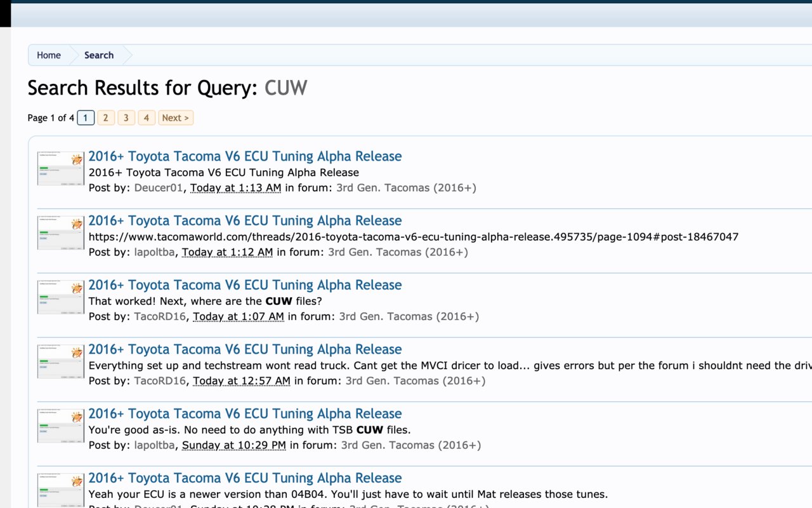
Task: View TacoRD16 profile in 12:57 AM result
Action: pos(160,381)
